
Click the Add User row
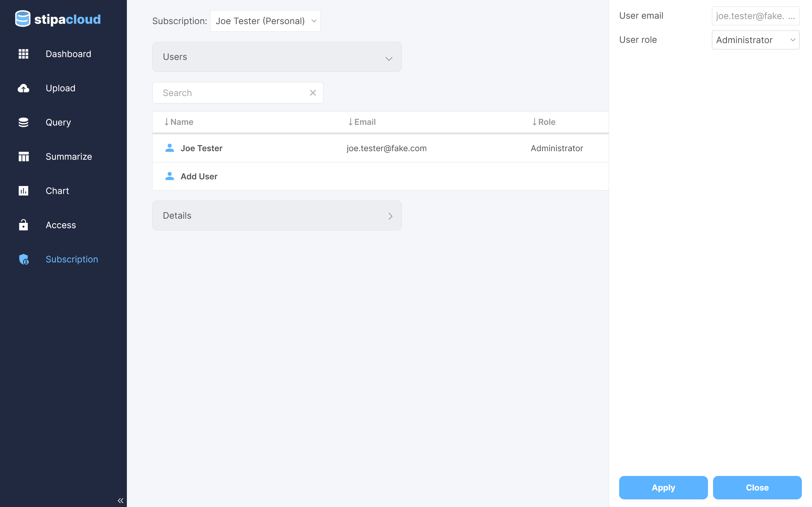pyautogui.click(x=199, y=176)
